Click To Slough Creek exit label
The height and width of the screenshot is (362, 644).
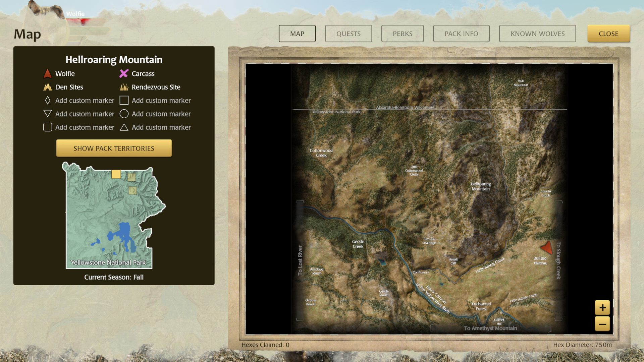(558, 260)
